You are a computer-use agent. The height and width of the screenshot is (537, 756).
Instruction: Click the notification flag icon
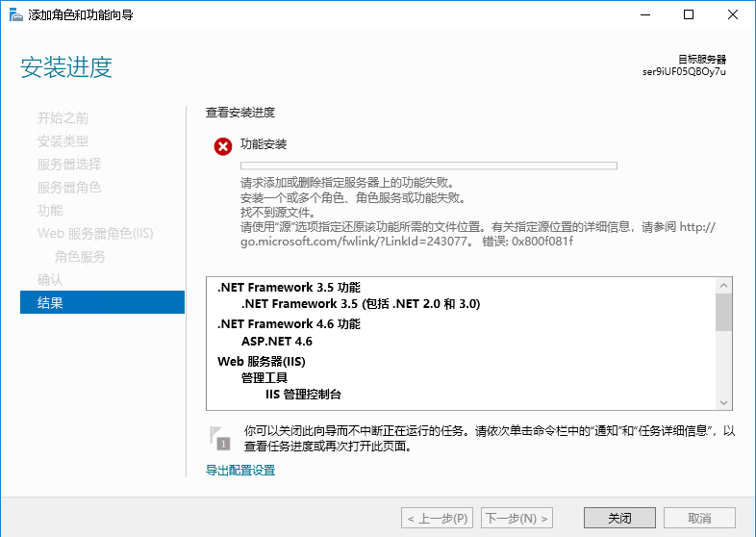click(220, 437)
